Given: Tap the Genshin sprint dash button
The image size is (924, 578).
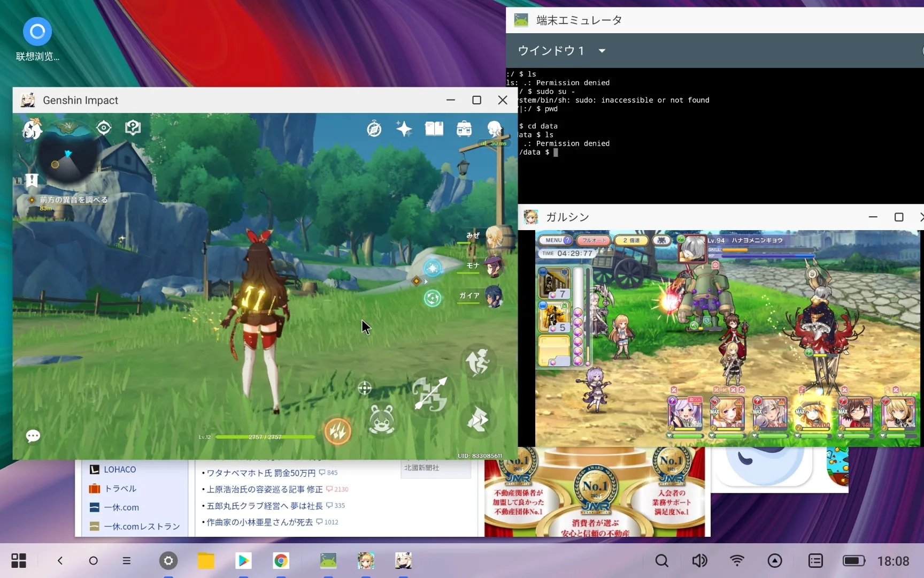Looking at the screenshot, I should (x=478, y=420).
